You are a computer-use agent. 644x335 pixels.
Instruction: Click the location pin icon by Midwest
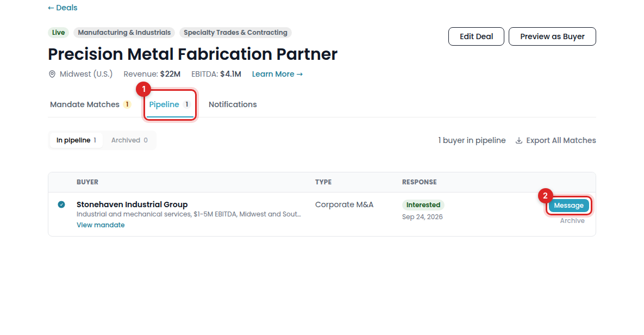52,74
